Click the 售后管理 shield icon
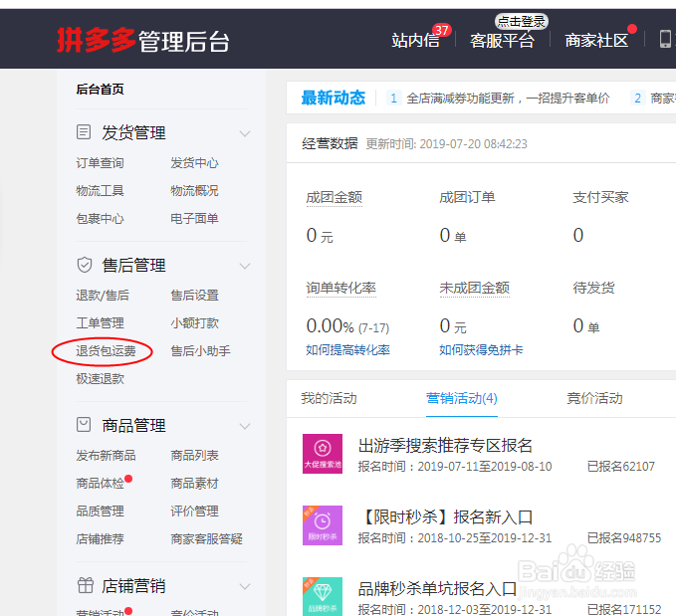The image size is (676, 616). click(84, 265)
